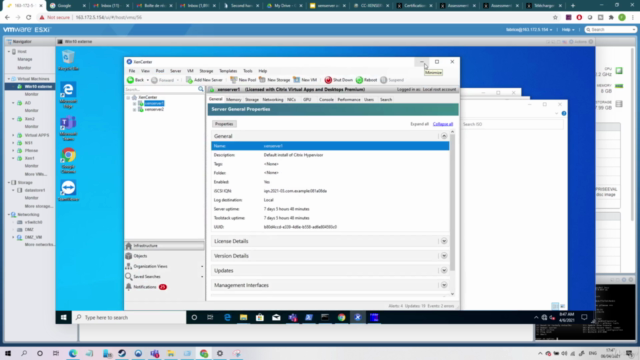
Task: Expand xenserver2 tree node
Action: (x=134, y=110)
